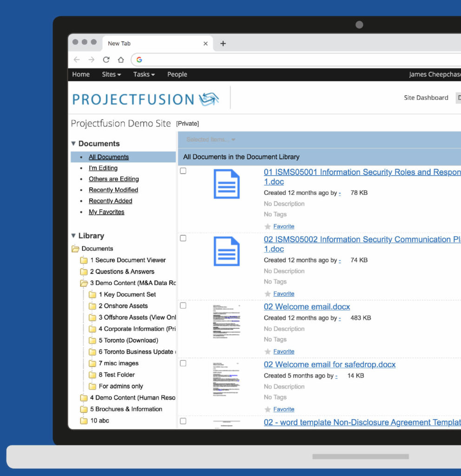
Task: Click document icon for 02 ISMS05002 file
Action: coord(227,251)
